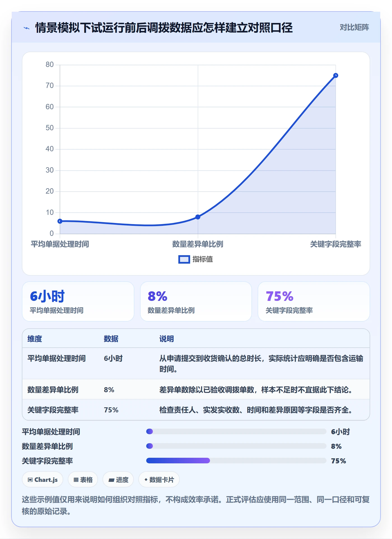
Task: Click the footer note starting 这些示例值
Action: 196,505
